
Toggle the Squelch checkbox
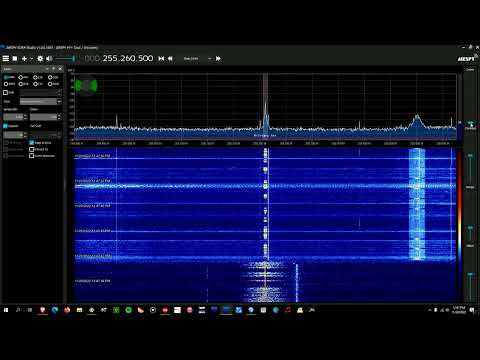[5, 126]
